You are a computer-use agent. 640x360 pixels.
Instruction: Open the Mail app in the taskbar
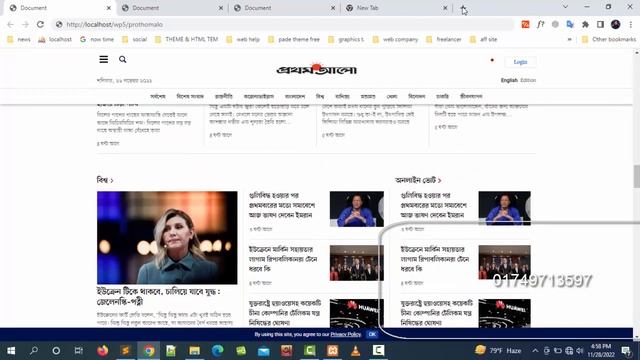point(264,350)
